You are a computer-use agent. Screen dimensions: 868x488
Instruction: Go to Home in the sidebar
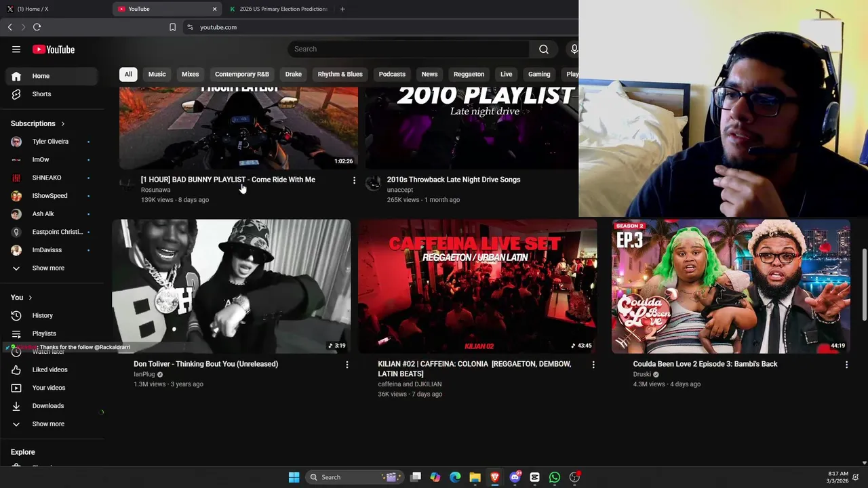pos(52,76)
